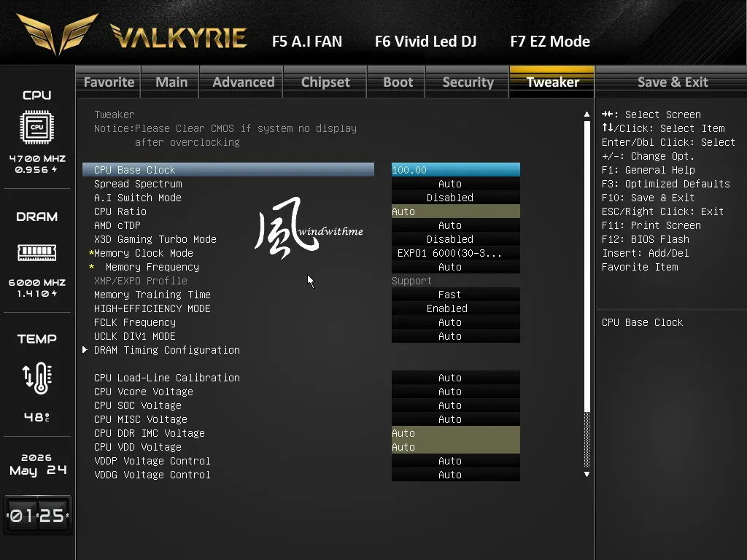
Task: Open Spread Spectrum Auto dropdown
Action: point(455,184)
